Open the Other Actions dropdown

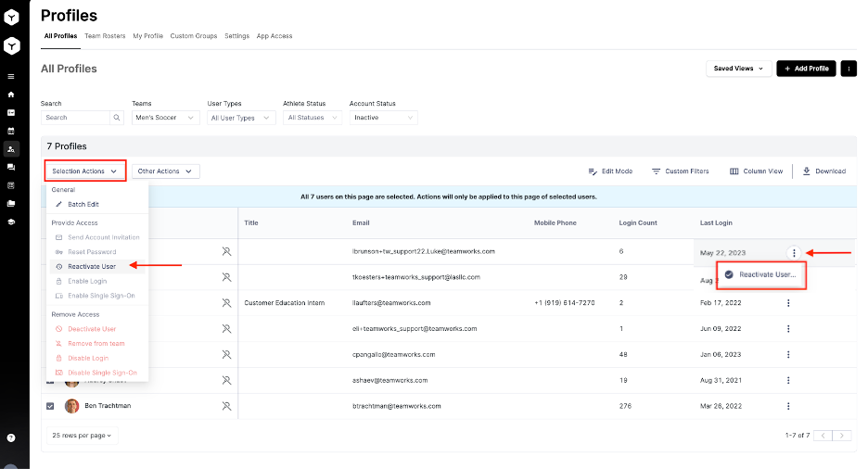(x=166, y=171)
